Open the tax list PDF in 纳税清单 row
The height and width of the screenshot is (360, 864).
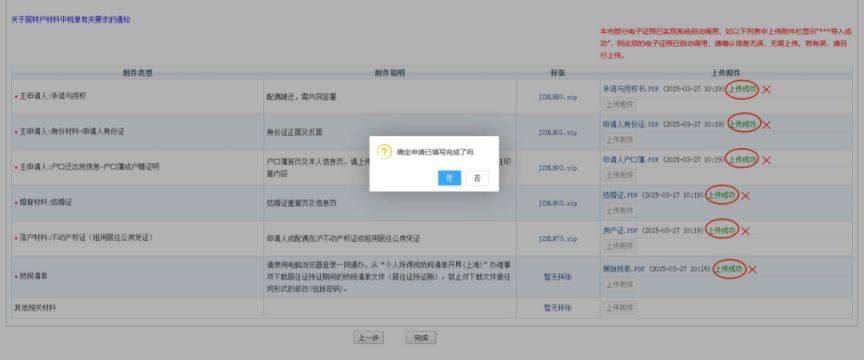[624, 269]
